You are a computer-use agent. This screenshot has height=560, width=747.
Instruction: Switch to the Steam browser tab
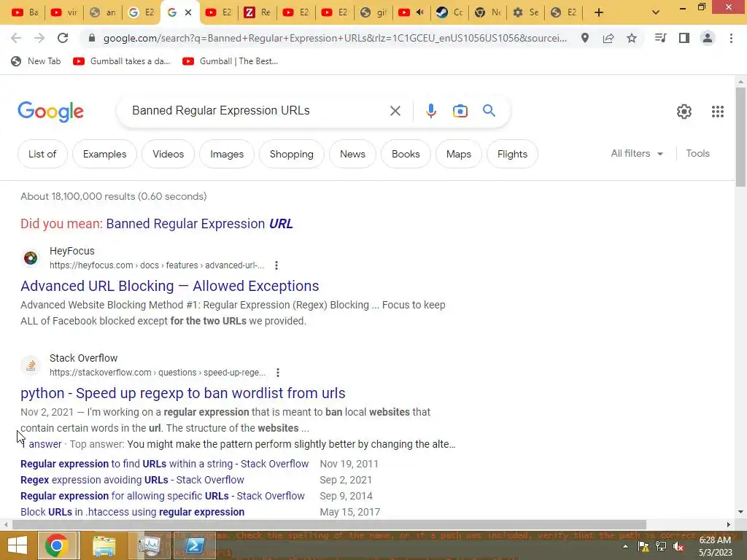point(449,12)
